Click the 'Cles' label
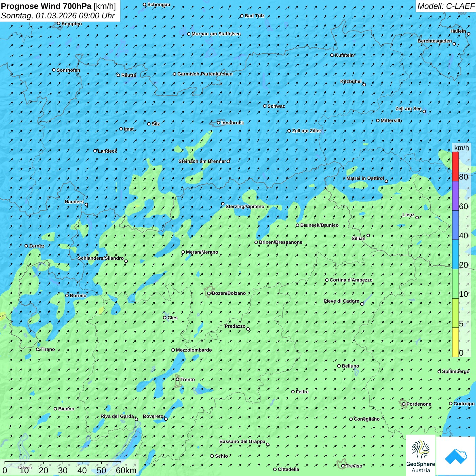The height and width of the screenshot is (476, 476). 172,318
